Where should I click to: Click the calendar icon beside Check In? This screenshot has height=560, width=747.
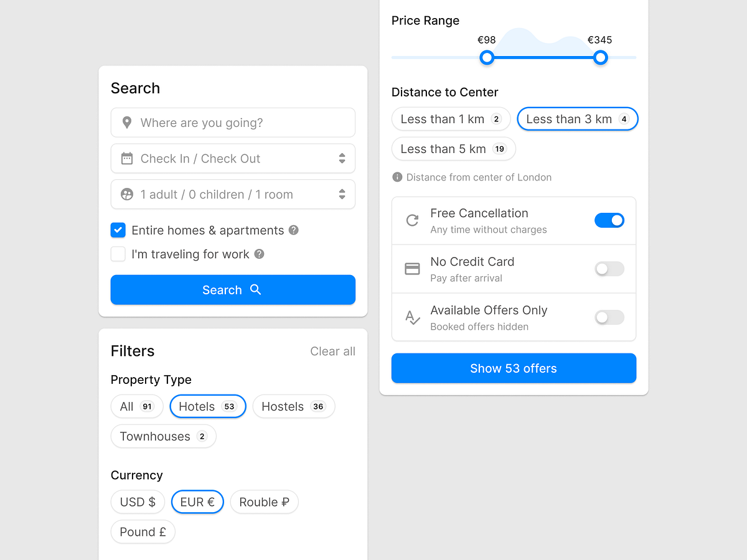point(127,158)
